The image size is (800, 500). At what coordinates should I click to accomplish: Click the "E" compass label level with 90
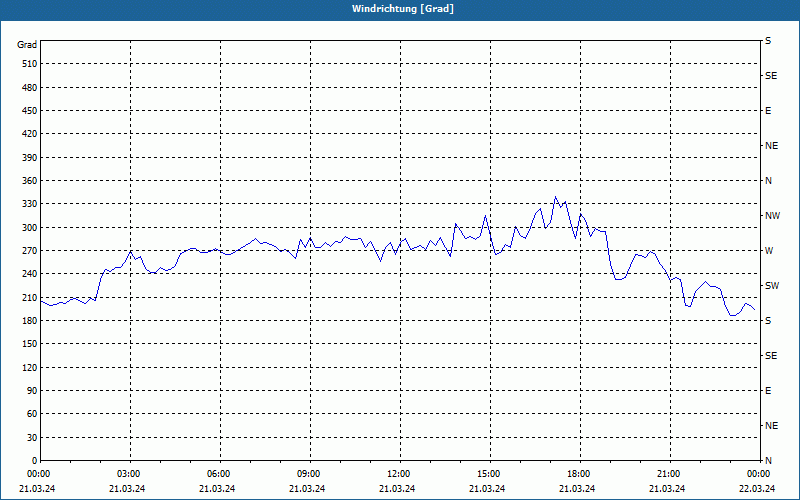768,391
